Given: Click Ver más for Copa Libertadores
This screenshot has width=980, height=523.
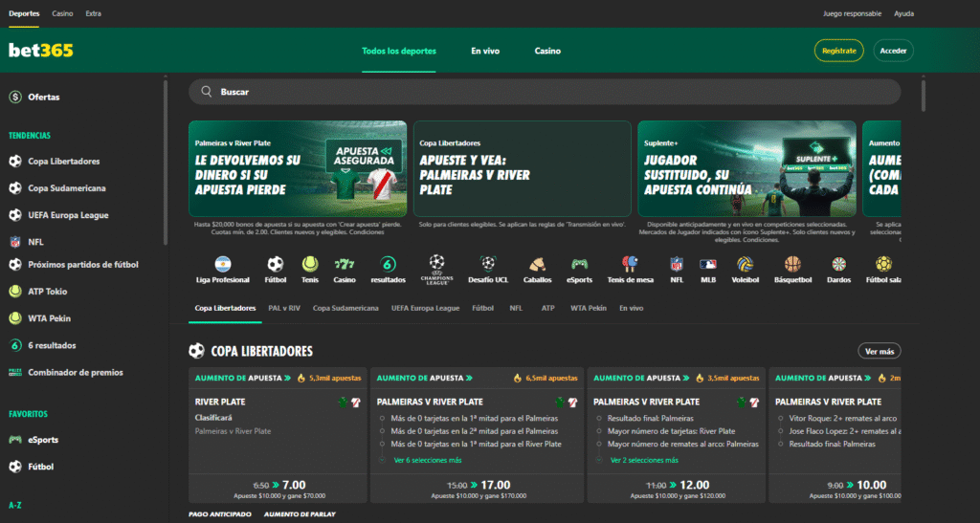Looking at the screenshot, I should (x=880, y=351).
